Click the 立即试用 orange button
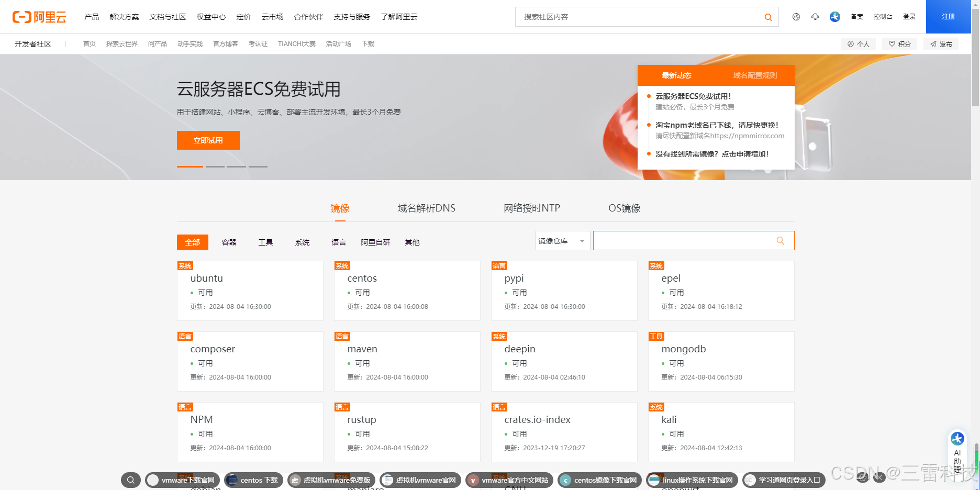 pyautogui.click(x=208, y=140)
